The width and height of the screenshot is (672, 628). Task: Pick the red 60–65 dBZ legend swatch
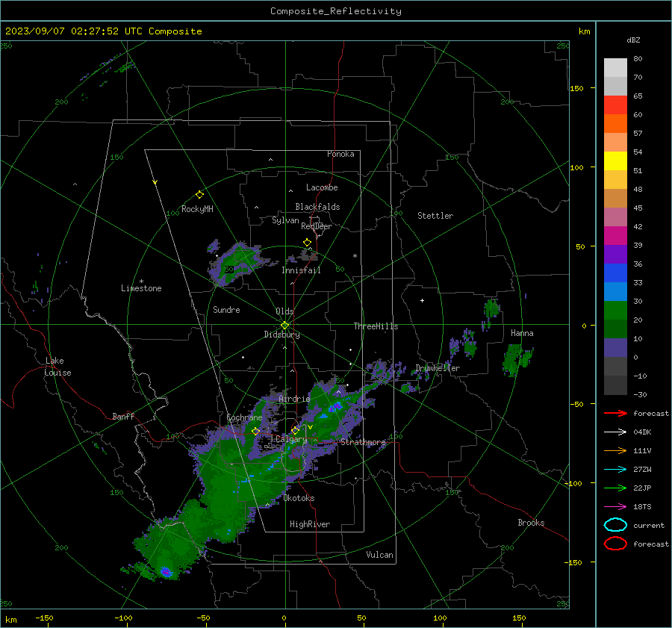tap(615, 105)
